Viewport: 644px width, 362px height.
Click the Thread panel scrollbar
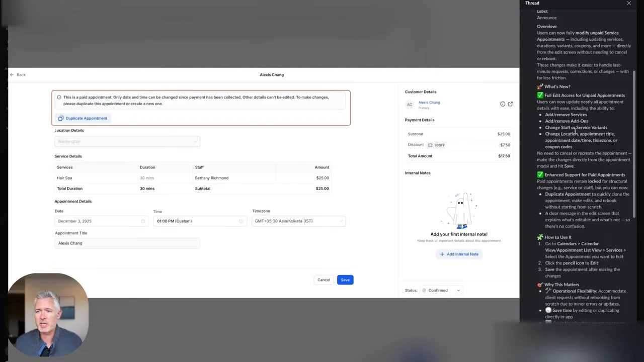634,145
